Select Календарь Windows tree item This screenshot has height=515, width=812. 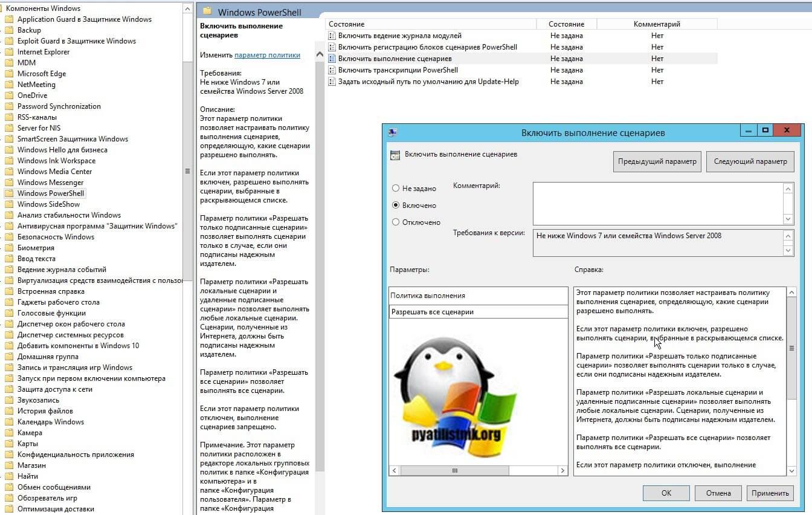(51, 422)
